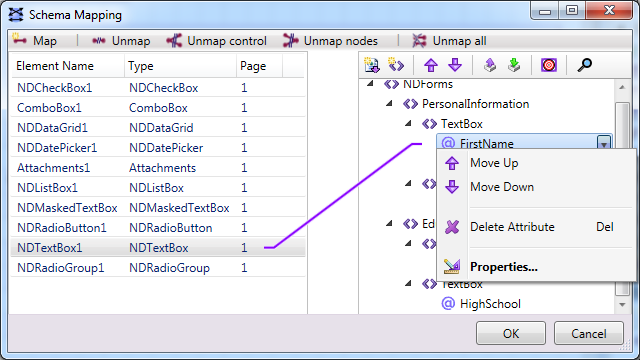Image resolution: width=640 pixels, height=360 pixels.
Task: Click the add new element node icon
Action: tap(396, 65)
